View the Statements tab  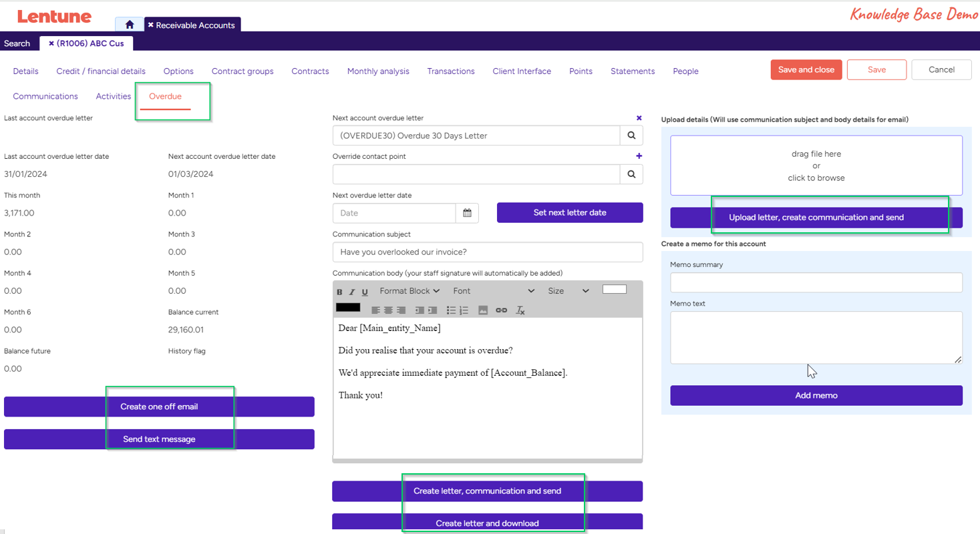tap(633, 71)
